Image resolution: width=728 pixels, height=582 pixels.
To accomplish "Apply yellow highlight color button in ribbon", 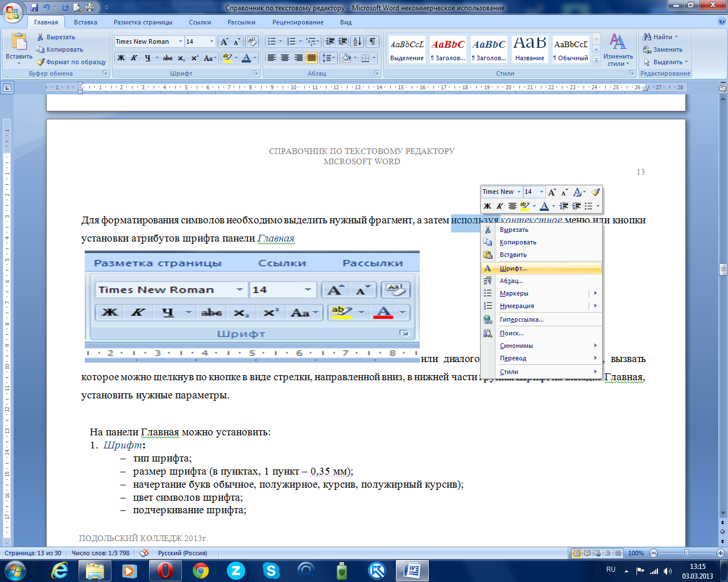I will [227, 58].
